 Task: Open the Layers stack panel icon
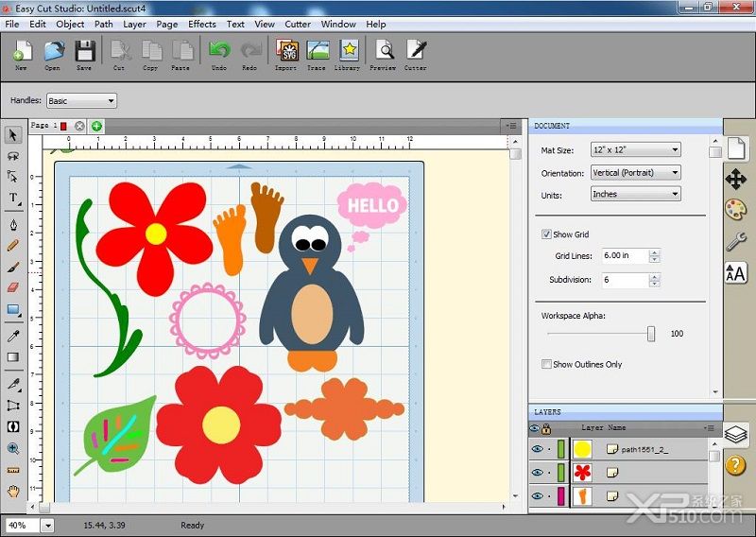(x=736, y=434)
